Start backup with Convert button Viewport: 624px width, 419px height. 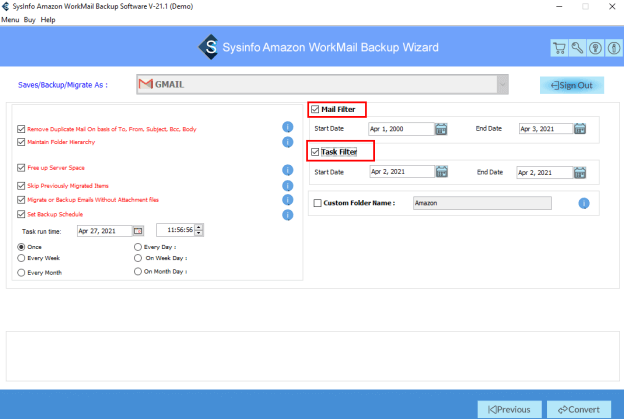point(579,409)
